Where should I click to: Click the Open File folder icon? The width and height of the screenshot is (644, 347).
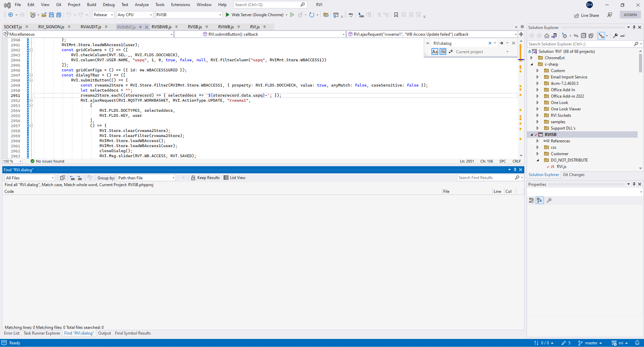pyautogui.click(x=44, y=15)
